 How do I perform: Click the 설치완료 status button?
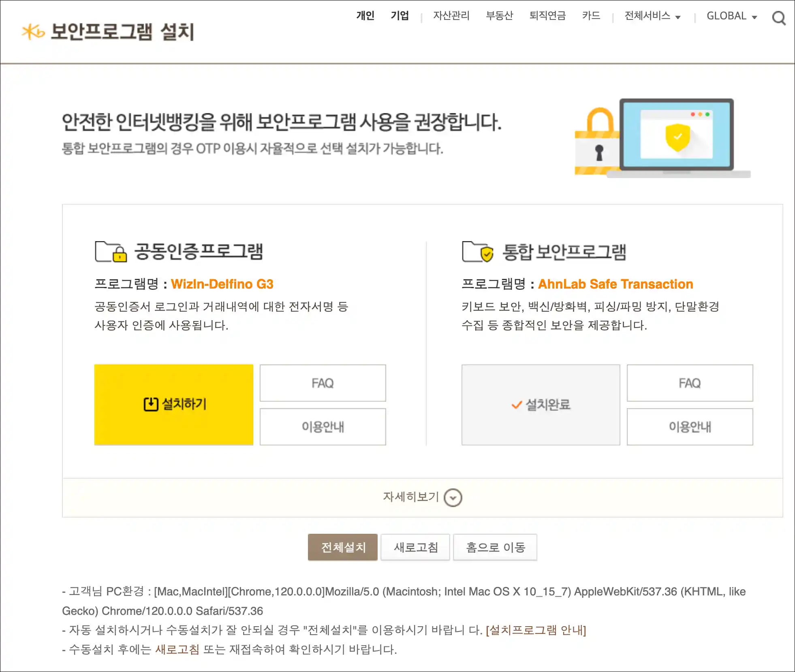pyautogui.click(x=541, y=404)
